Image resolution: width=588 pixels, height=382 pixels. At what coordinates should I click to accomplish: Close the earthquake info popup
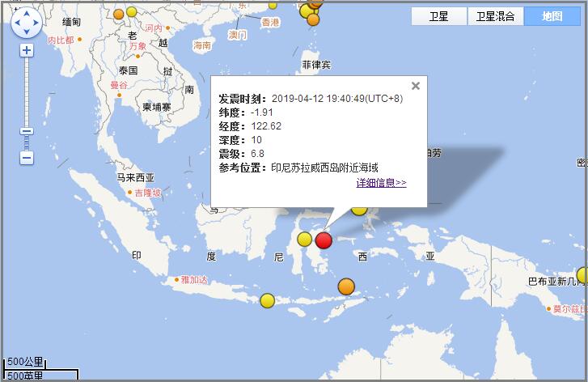[x=416, y=86]
